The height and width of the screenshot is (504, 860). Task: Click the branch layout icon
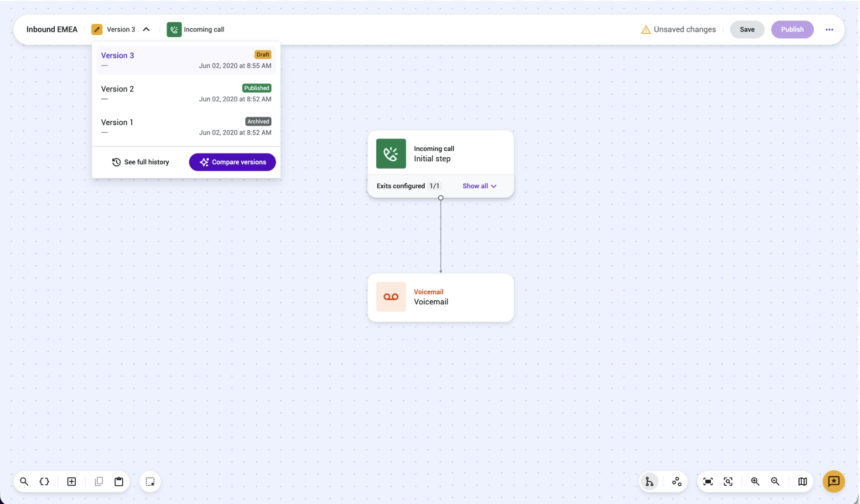tap(649, 481)
